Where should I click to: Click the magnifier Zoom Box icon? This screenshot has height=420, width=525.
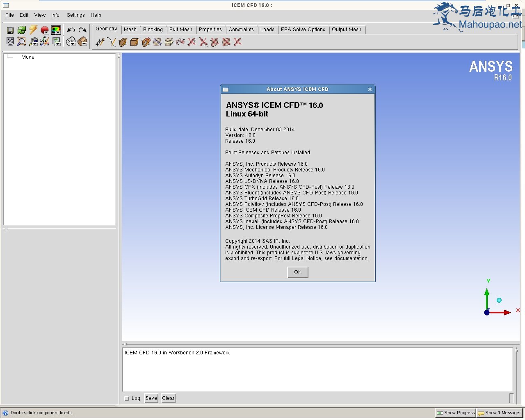click(x=22, y=41)
